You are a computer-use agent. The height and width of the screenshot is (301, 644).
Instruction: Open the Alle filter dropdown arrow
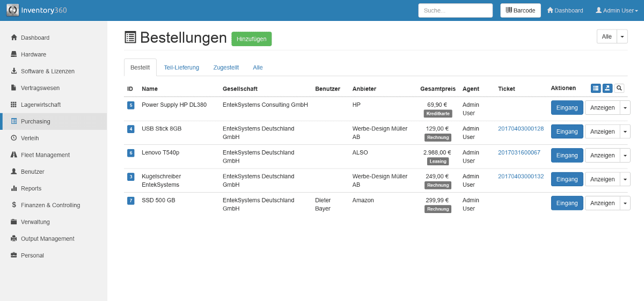(622, 36)
